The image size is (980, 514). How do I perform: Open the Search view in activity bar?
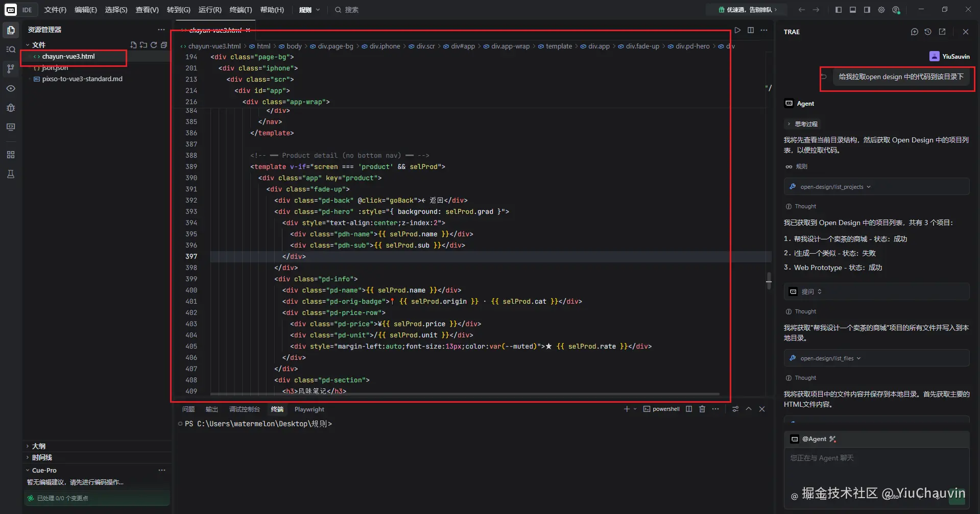pos(11,49)
